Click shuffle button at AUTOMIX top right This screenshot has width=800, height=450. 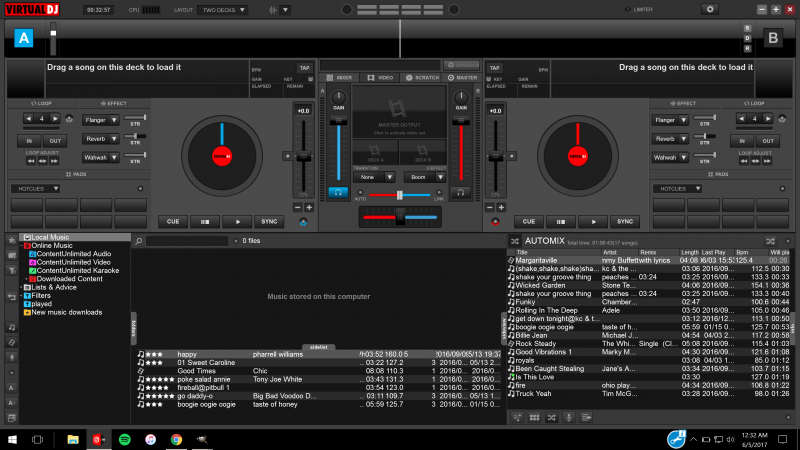pos(770,241)
